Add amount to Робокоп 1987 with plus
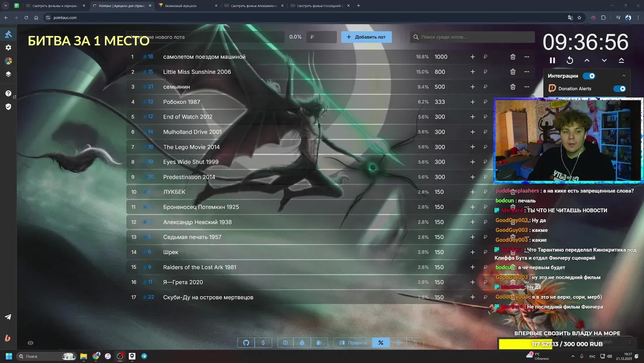 click(x=473, y=102)
